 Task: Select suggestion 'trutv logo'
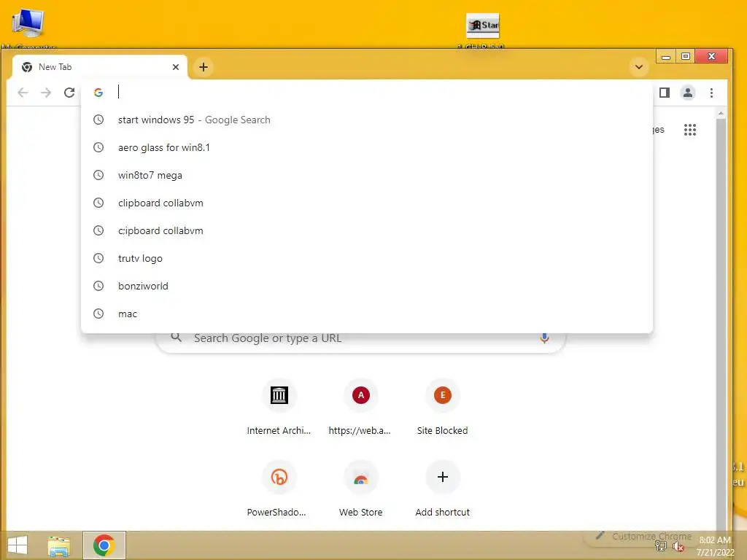367,258
